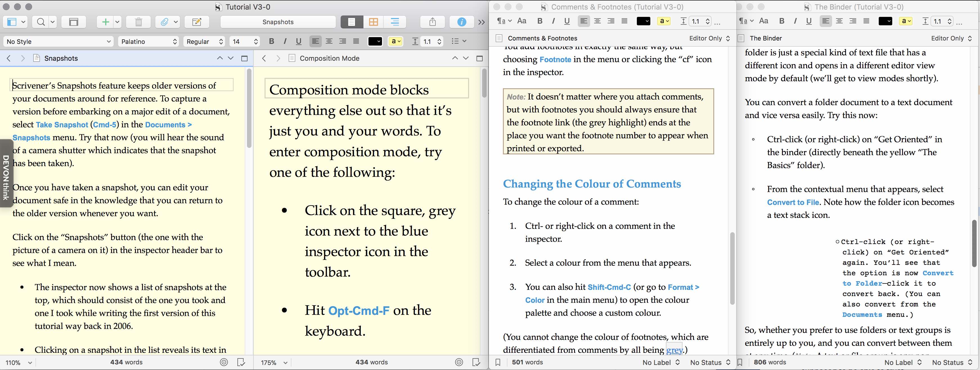Toggle the binder view icon in main toolbar
This screenshot has width=980, height=370.
12,22
